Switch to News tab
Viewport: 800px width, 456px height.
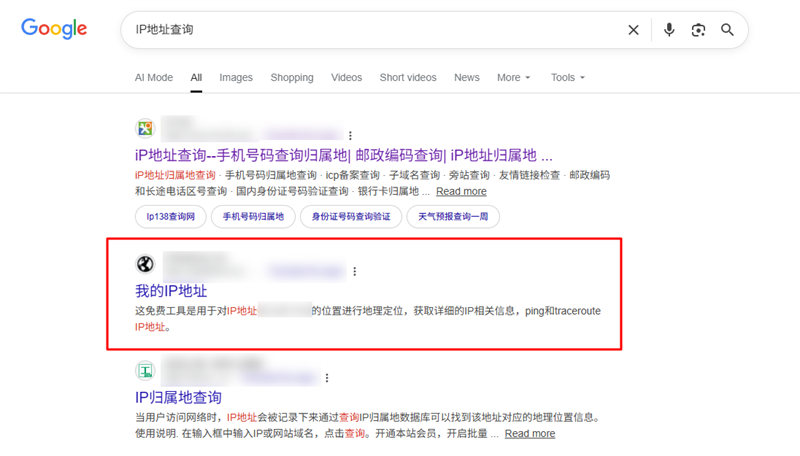click(x=467, y=78)
